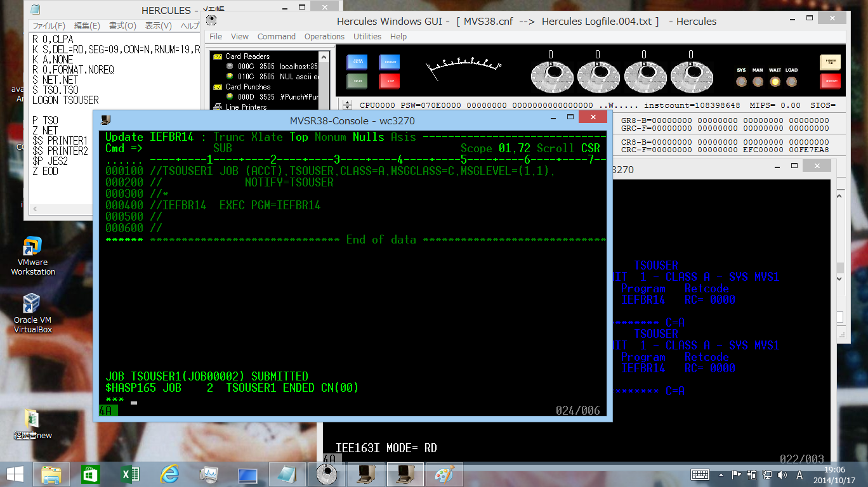Click the 'JOB TSOUSER1(JOB00002) SUBMITTED' message
This screenshot has height=487, width=868.
click(x=207, y=377)
